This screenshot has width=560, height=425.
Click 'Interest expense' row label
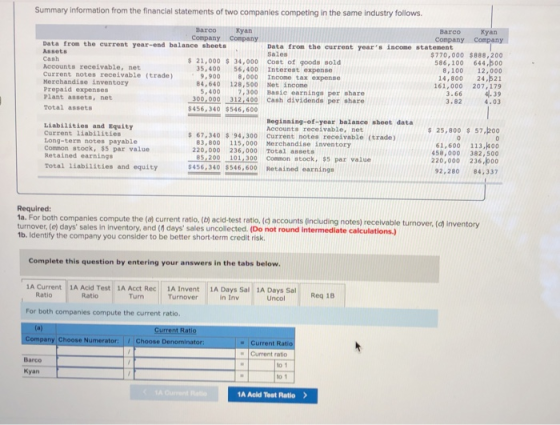coord(300,70)
